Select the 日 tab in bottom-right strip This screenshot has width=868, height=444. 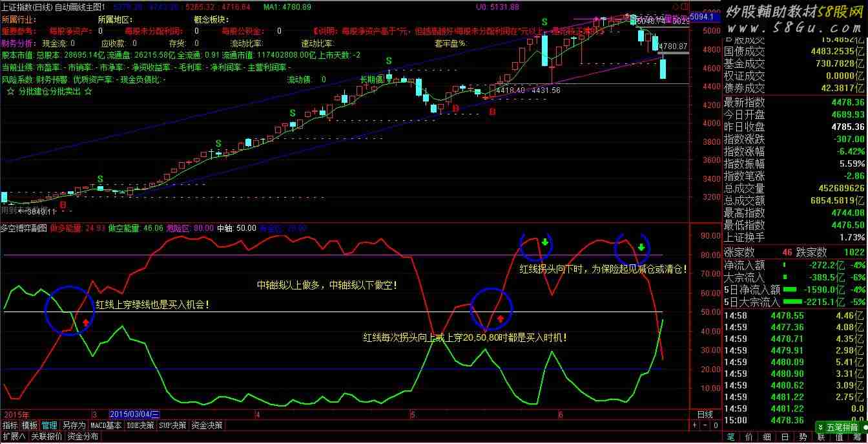click(x=785, y=437)
